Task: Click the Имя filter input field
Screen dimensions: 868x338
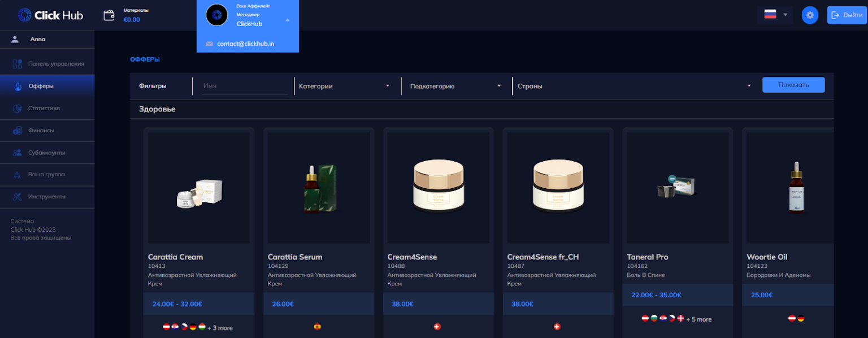Action: (x=245, y=86)
